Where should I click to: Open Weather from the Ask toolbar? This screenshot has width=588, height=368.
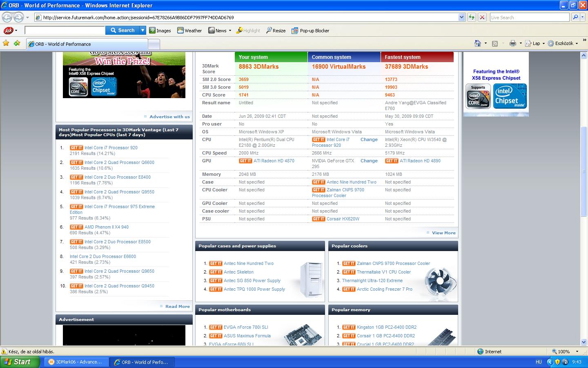(189, 31)
